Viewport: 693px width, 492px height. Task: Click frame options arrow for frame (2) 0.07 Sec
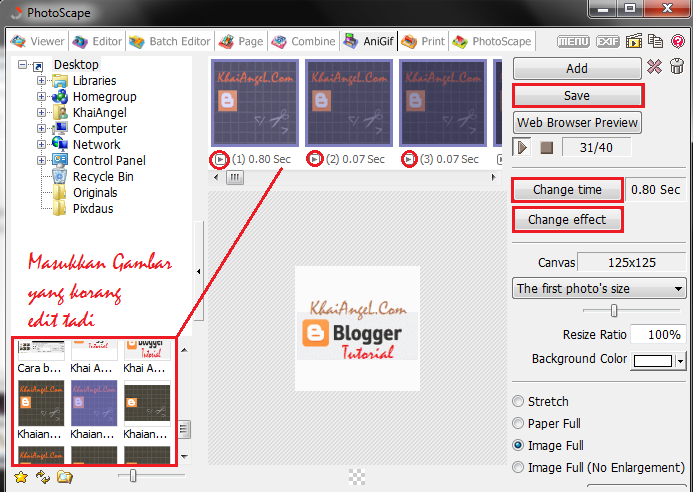pos(314,159)
